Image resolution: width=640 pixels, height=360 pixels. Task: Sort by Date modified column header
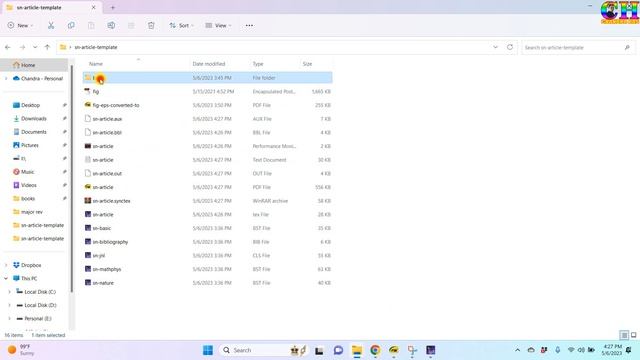tap(209, 64)
